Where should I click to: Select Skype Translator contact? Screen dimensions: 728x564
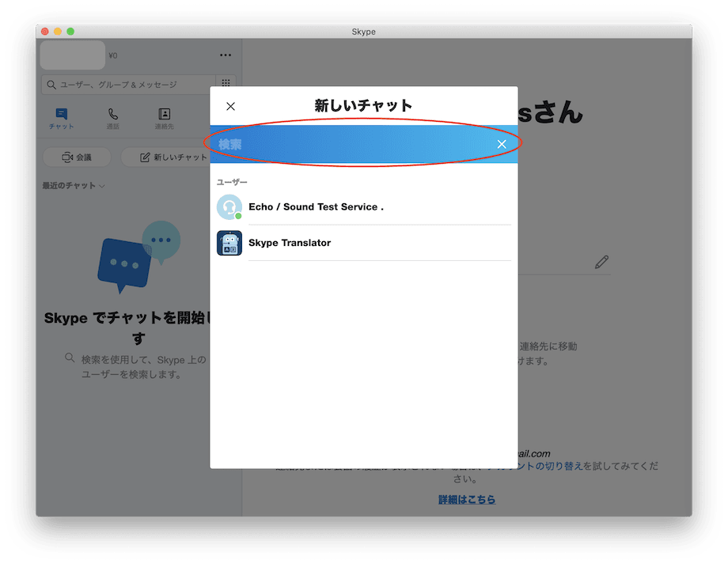click(x=363, y=243)
